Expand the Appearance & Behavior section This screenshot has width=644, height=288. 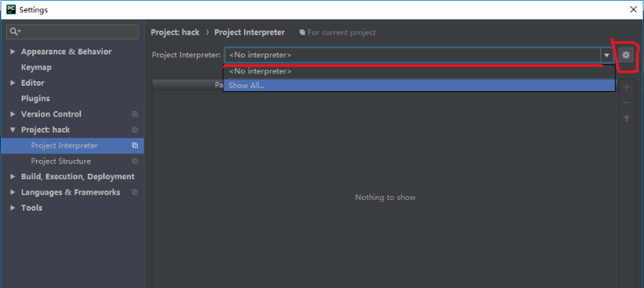13,51
